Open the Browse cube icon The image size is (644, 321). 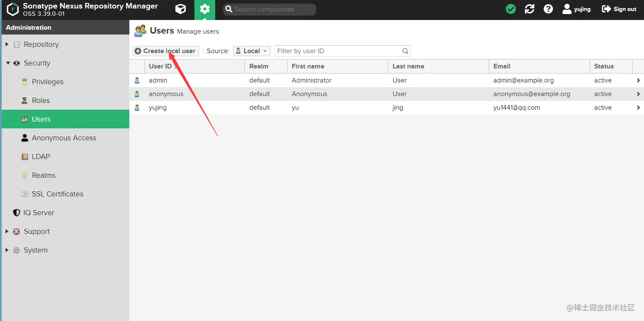(181, 9)
